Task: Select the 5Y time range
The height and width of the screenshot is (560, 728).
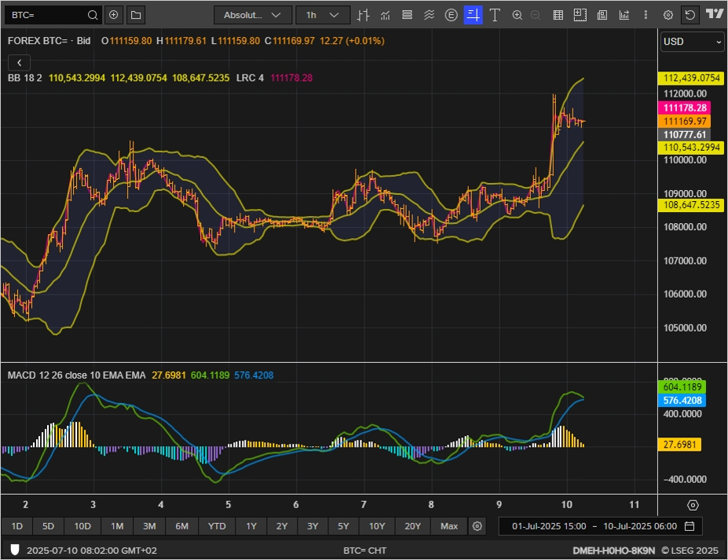Action: pos(343,526)
